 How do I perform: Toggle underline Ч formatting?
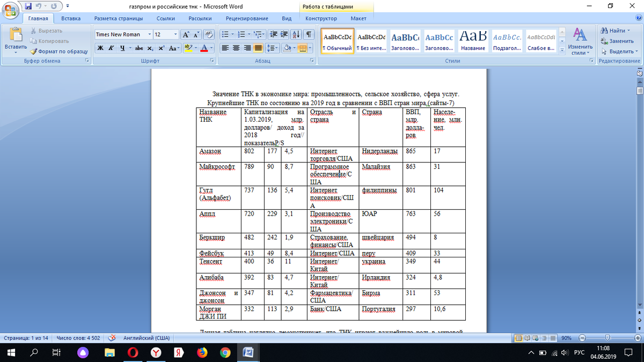click(x=122, y=48)
